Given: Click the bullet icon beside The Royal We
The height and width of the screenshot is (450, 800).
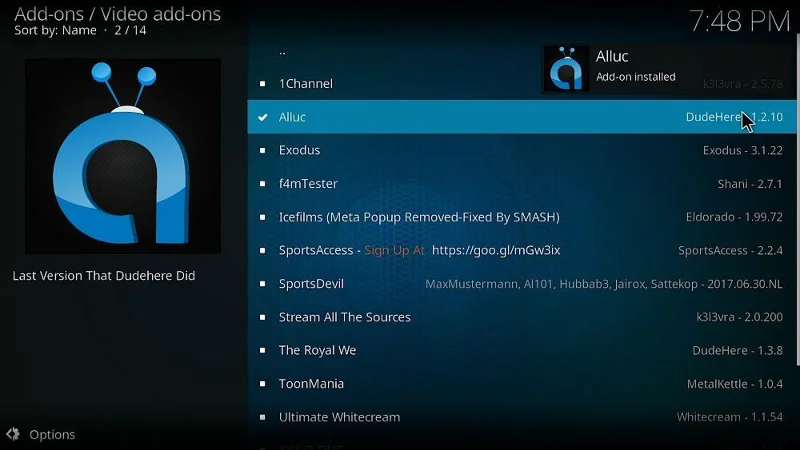Looking at the screenshot, I should point(262,351).
